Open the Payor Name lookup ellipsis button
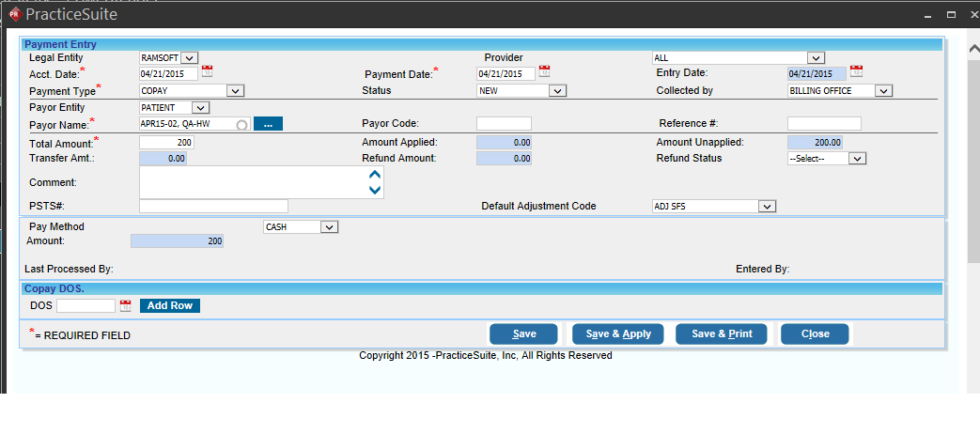The width and height of the screenshot is (980, 434). coord(268,124)
